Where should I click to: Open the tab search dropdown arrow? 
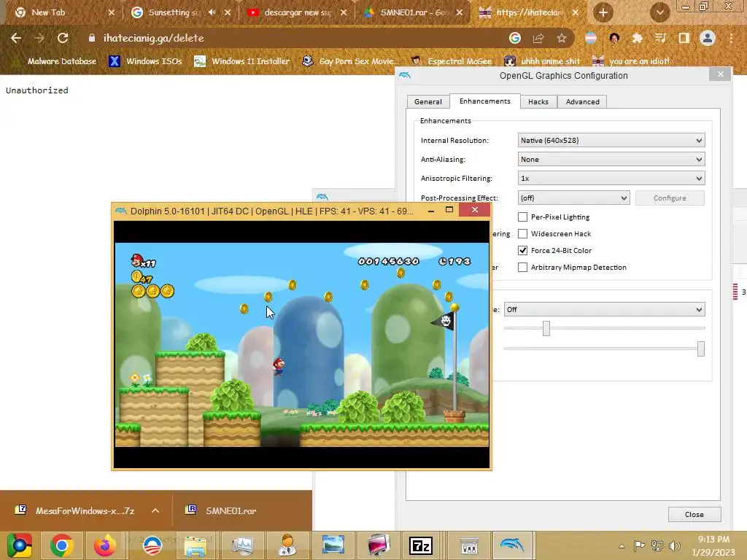pos(659,12)
